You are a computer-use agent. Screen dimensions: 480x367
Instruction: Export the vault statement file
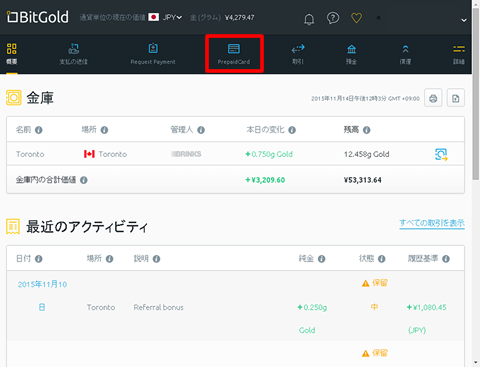pos(456,98)
